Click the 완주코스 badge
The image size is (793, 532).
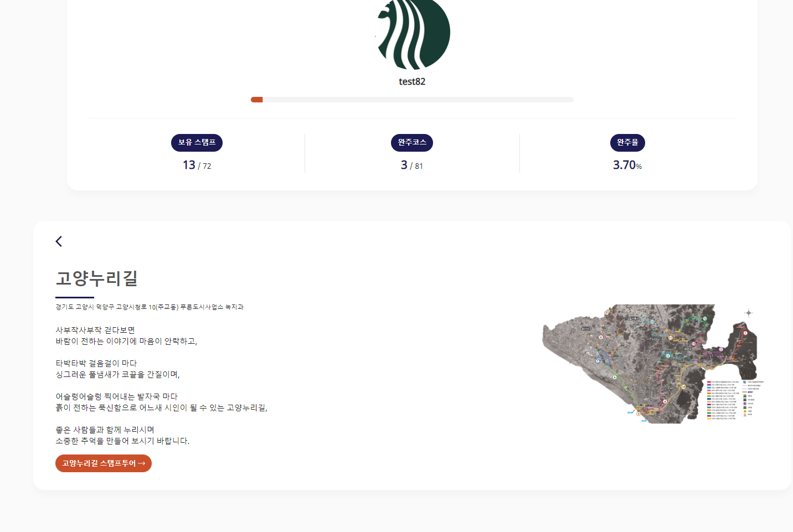(412, 143)
